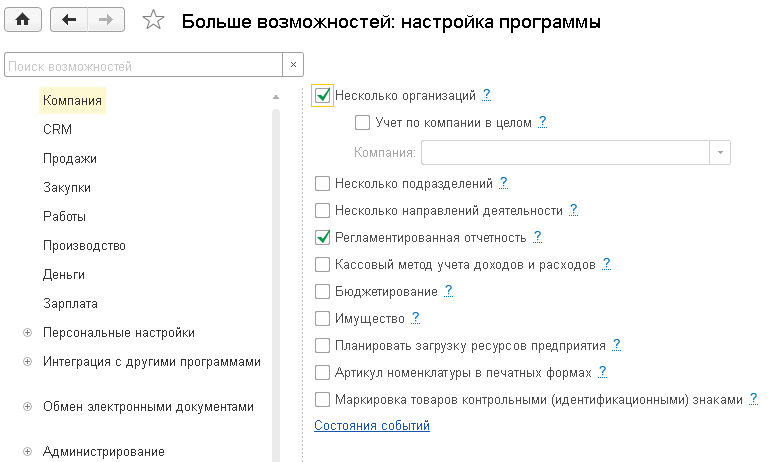
Task: Click the 'Поиск возможностей' search field
Action: click(x=140, y=66)
